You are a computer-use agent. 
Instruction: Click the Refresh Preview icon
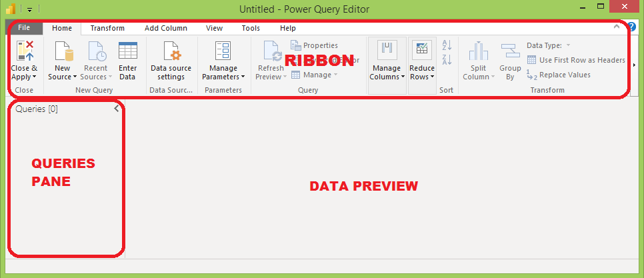[272, 51]
